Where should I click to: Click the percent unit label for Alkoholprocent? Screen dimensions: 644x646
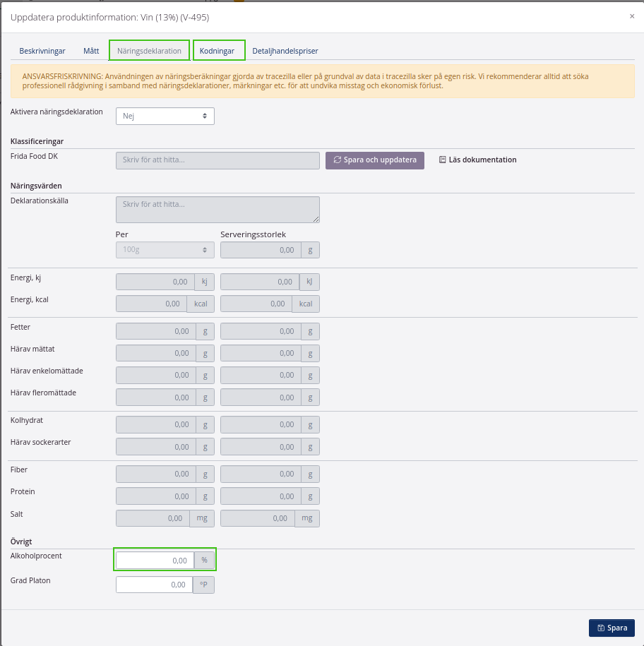[204, 561]
